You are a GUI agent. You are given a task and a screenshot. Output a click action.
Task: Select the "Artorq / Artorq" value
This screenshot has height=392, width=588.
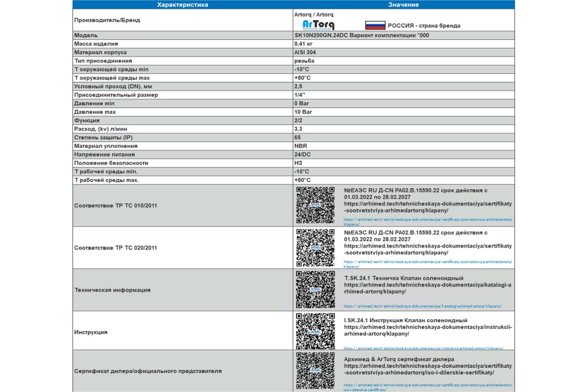[x=314, y=15]
